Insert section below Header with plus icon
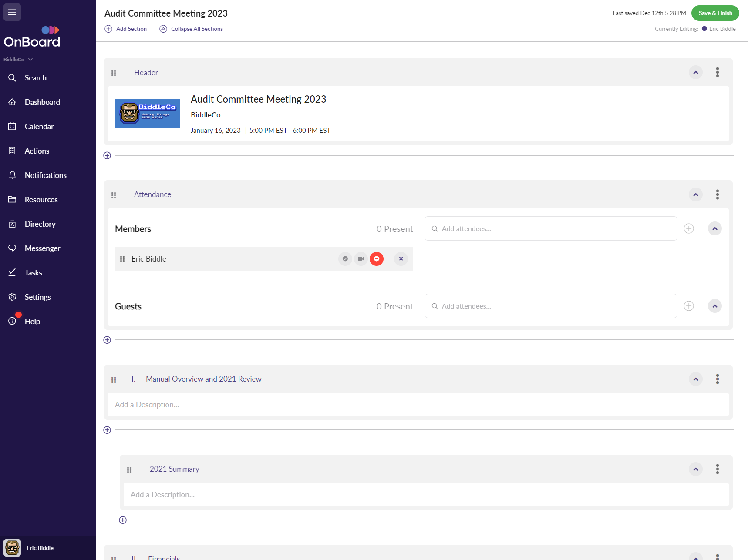This screenshot has height=560, width=748. [107, 155]
